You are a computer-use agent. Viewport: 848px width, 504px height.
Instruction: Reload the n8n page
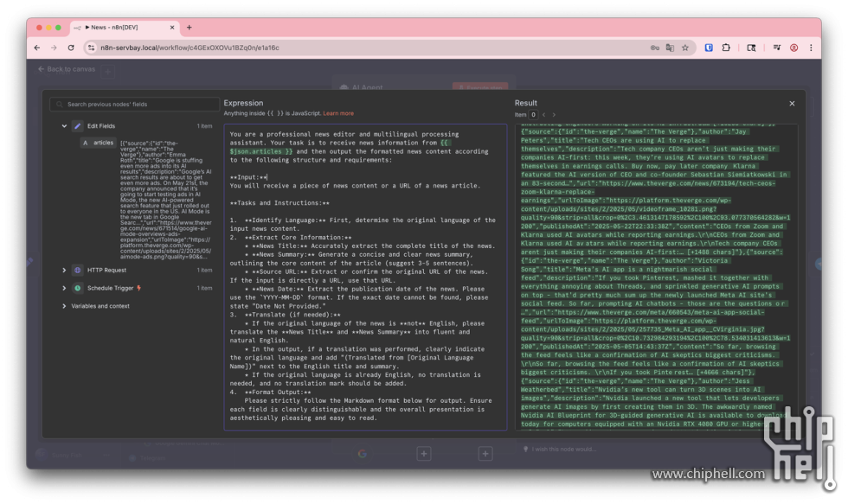tap(71, 48)
